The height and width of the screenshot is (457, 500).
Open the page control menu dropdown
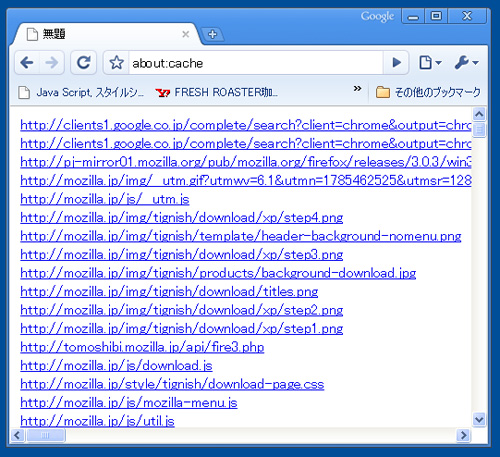(x=430, y=63)
